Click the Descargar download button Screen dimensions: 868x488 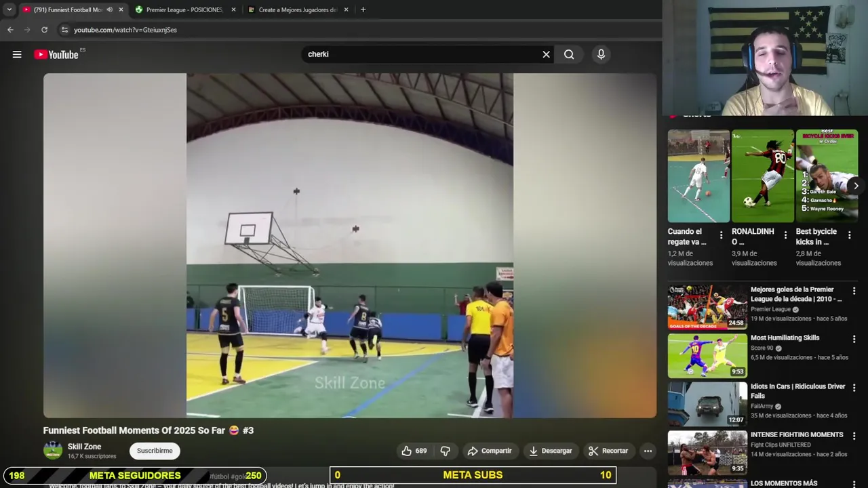tap(550, 451)
